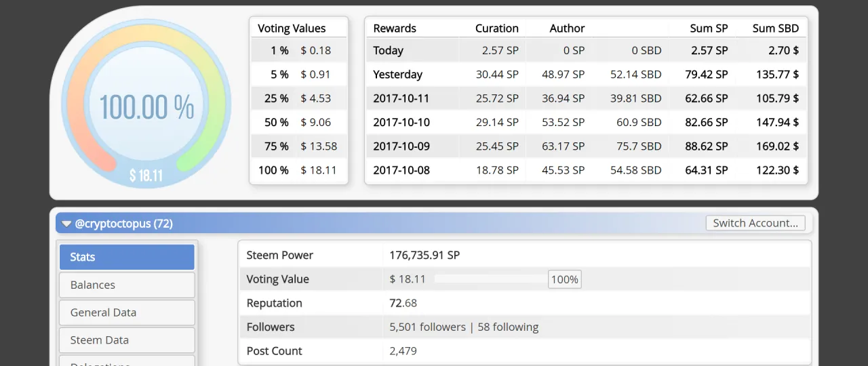
Task: Click the 2017-10-09 rewards row
Action: click(586, 146)
